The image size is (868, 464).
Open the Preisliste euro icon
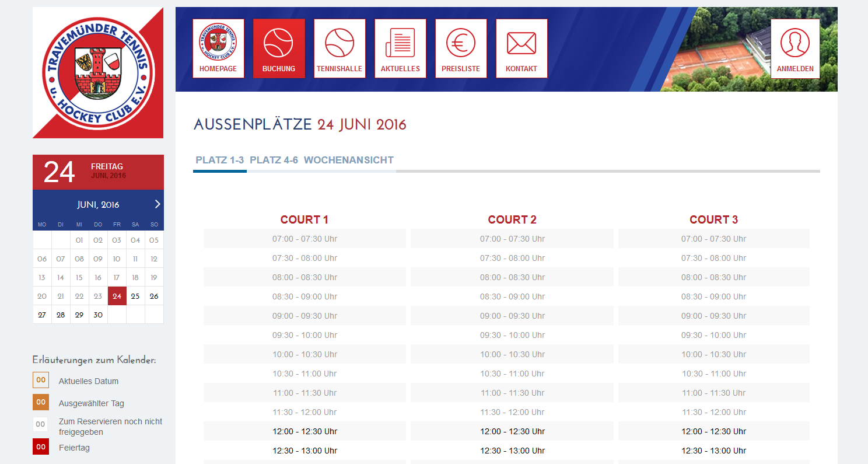coord(461,43)
